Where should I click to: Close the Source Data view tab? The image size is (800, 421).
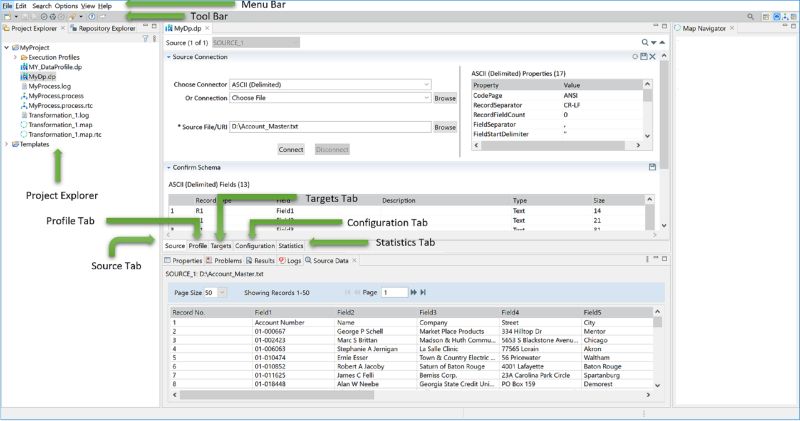pos(355,260)
